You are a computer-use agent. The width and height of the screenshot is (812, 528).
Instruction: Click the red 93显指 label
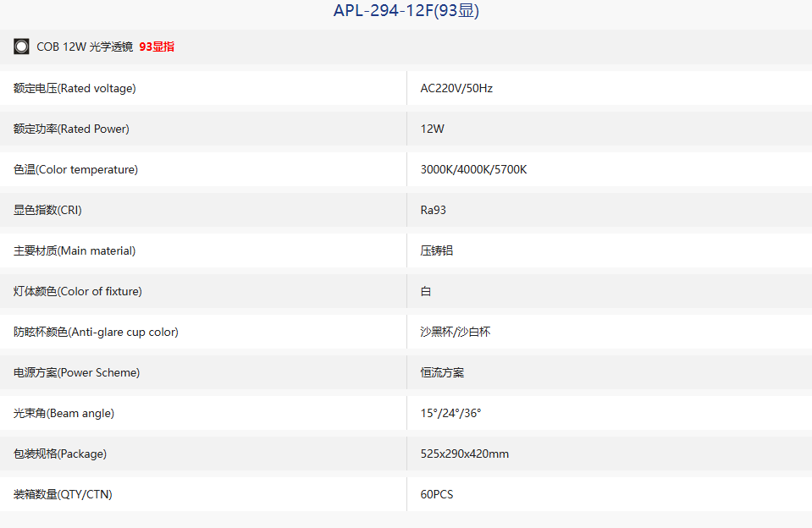point(157,47)
